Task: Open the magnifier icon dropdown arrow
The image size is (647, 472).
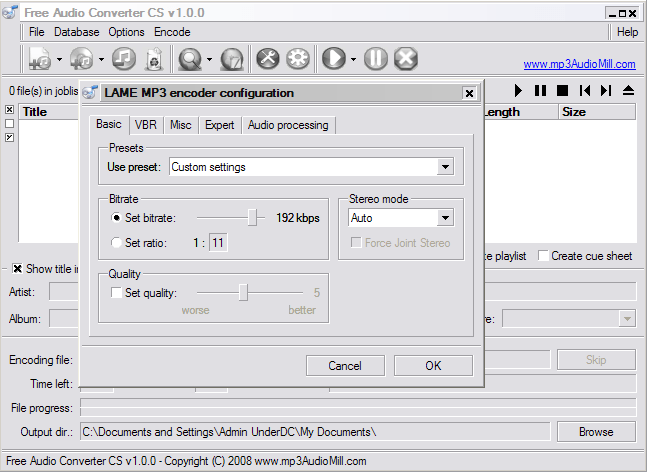Action: 209,59
